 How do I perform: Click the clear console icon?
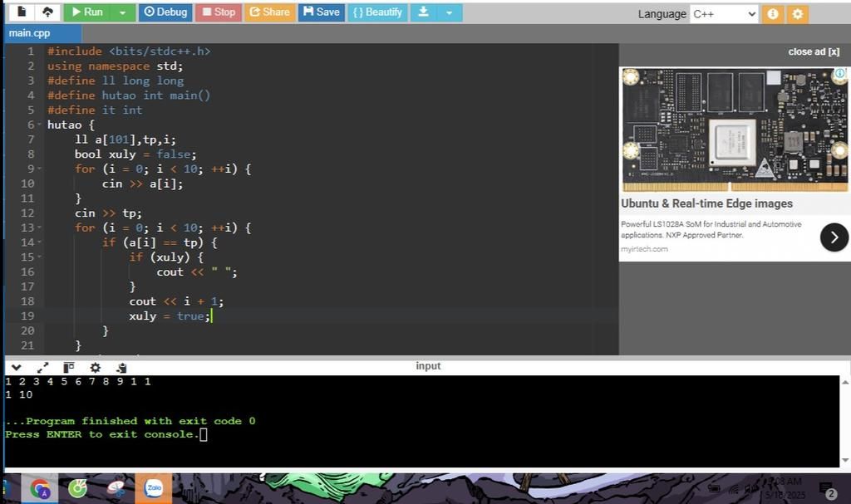click(x=121, y=367)
